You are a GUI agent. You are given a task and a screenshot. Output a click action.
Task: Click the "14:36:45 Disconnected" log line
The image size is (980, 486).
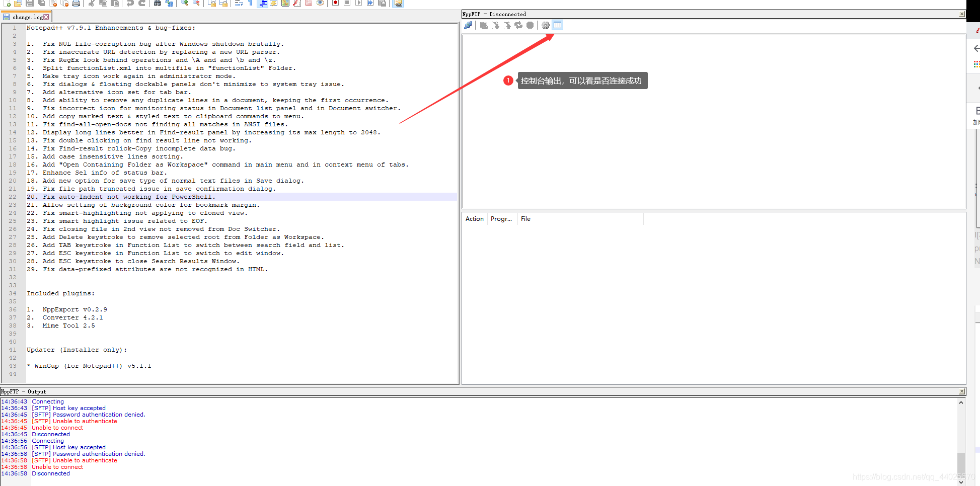(35, 434)
